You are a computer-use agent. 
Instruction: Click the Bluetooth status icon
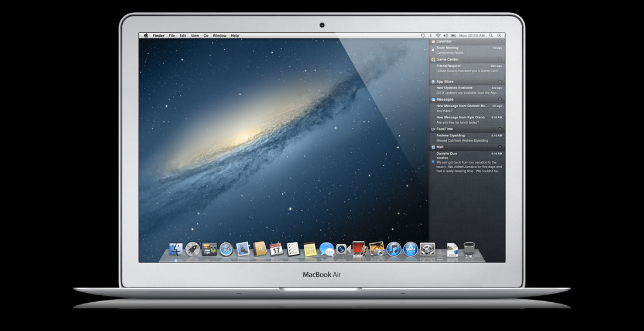point(431,36)
